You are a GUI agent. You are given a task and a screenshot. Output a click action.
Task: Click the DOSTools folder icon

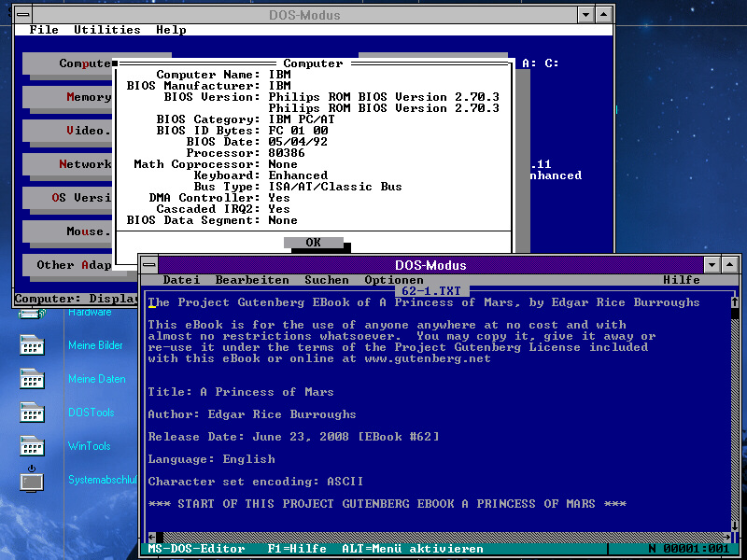(x=32, y=413)
